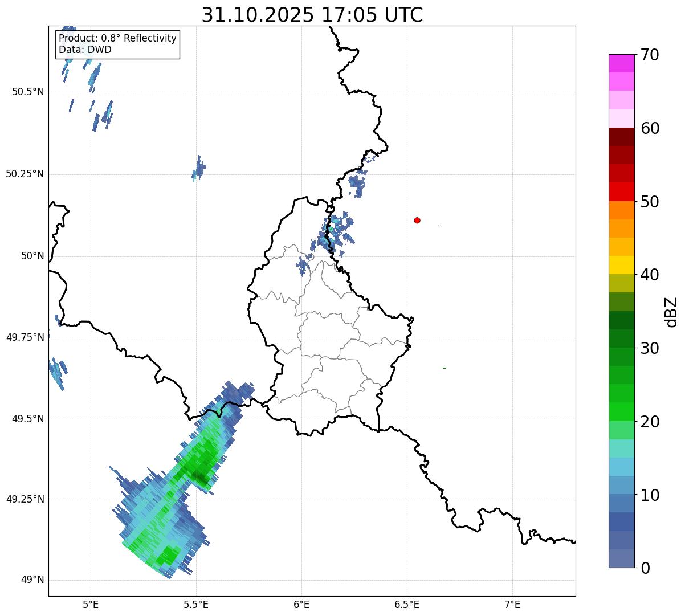
Task: Click the colorbar tick label 10
Action: (650, 495)
